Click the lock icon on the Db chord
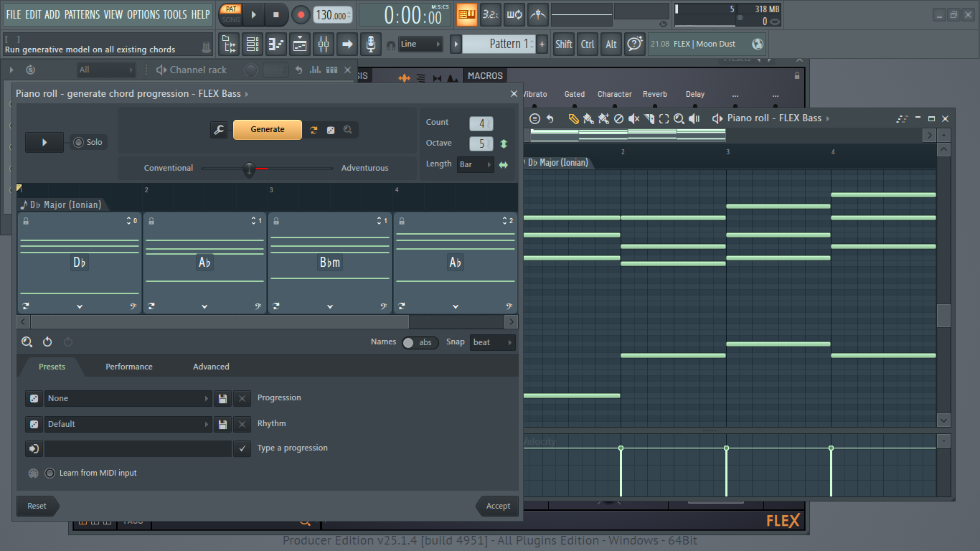The width and height of the screenshot is (980, 551). [x=26, y=221]
